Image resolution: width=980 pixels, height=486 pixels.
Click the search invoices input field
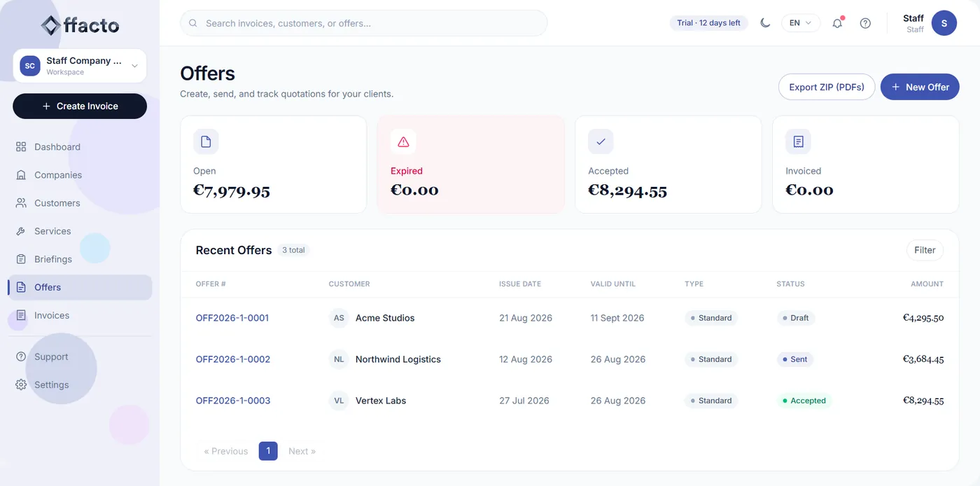[x=364, y=23]
